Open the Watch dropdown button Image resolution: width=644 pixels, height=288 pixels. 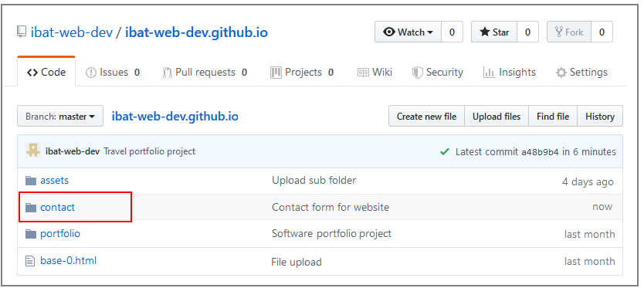tap(408, 32)
